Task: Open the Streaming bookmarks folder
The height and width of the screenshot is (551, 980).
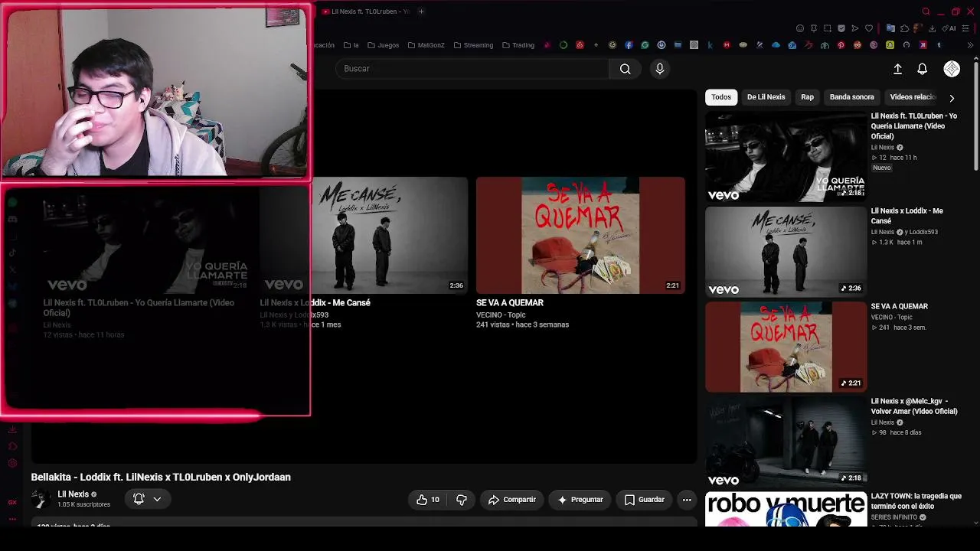Action: pos(473,45)
